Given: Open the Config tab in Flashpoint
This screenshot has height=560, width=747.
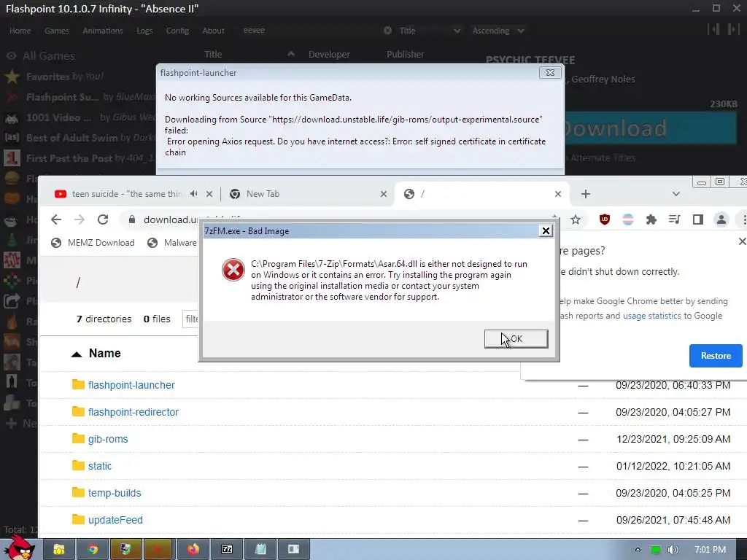Looking at the screenshot, I should coord(177,31).
